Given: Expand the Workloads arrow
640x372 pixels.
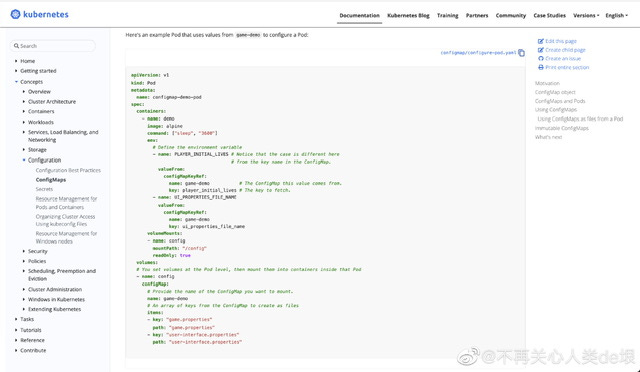Looking at the screenshot, I should click(x=24, y=122).
